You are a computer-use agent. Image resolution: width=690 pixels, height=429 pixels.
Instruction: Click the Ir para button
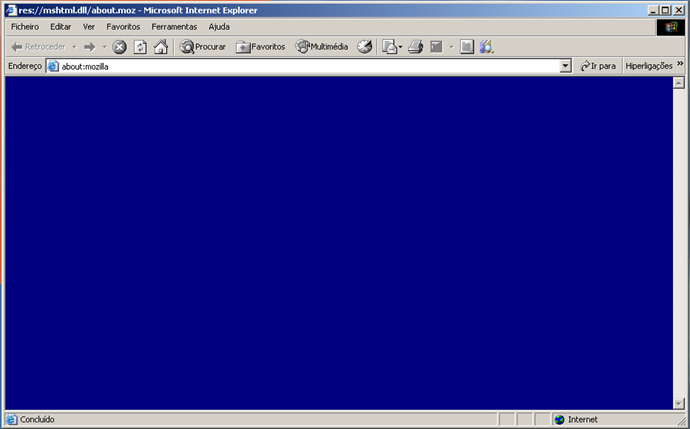click(597, 66)
